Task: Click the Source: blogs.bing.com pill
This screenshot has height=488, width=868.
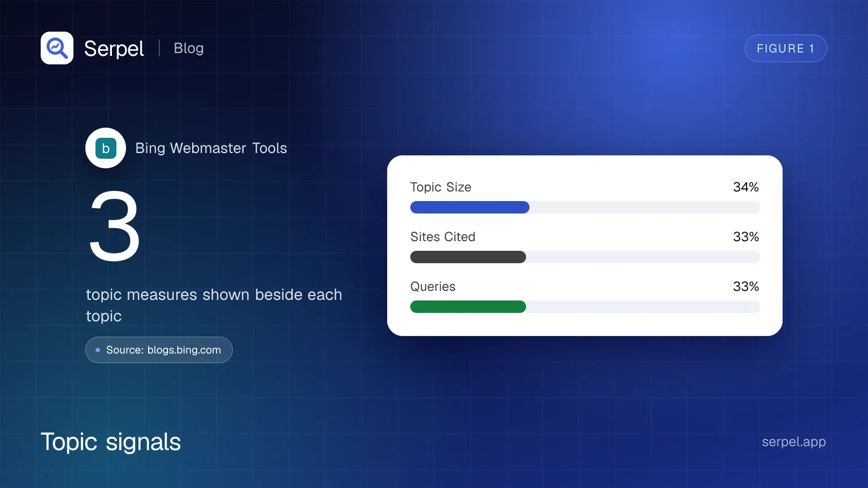Action: click(x=159, y=350)
